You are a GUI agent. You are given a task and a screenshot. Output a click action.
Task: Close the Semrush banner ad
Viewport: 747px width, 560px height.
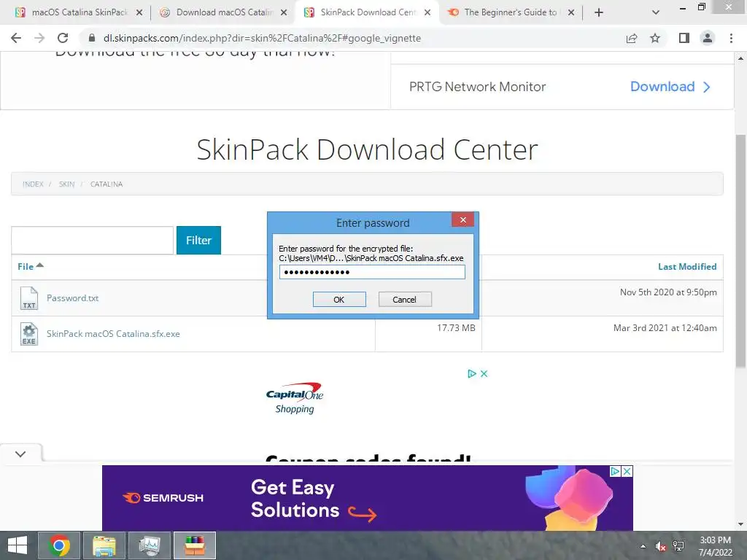[627, 471]
